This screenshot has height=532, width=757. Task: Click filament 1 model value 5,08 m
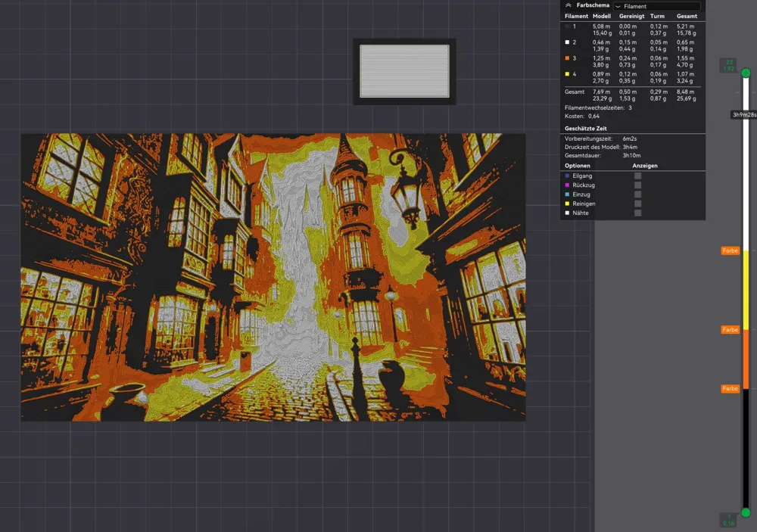click(x=601, y=26)
